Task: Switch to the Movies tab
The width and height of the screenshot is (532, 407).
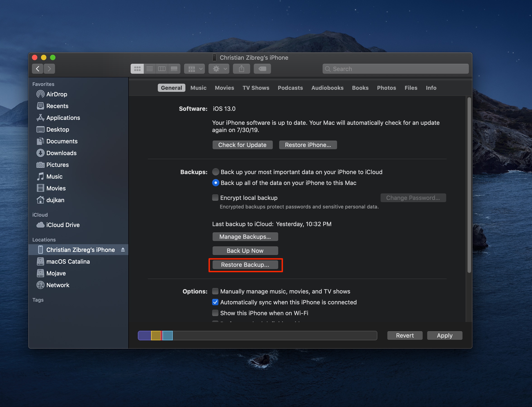Action: [224, 88]
